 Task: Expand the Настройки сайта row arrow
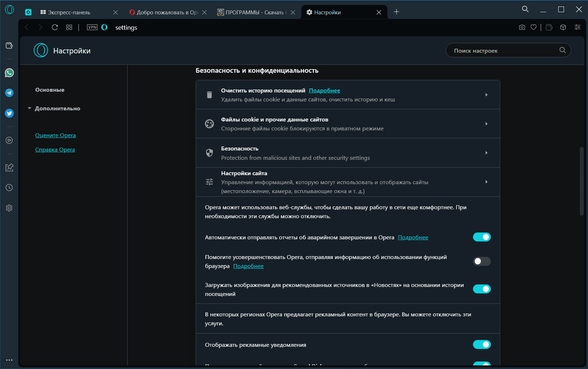(x=486, y=182)
